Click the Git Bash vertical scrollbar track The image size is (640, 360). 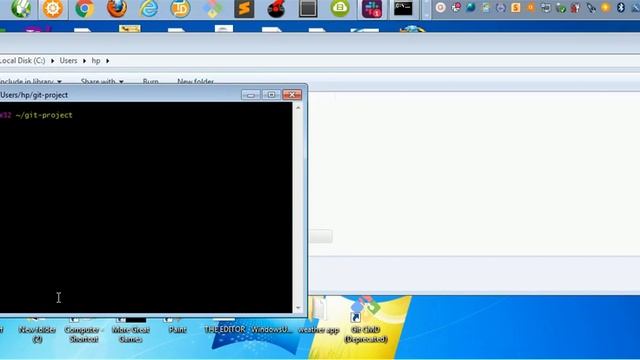(298, 208)
